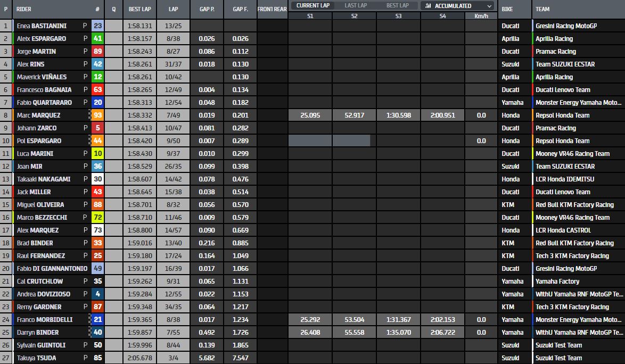Select the CURRENT LAP tab
The height and width of the screenshot is (364, 625).
(313, 5)
